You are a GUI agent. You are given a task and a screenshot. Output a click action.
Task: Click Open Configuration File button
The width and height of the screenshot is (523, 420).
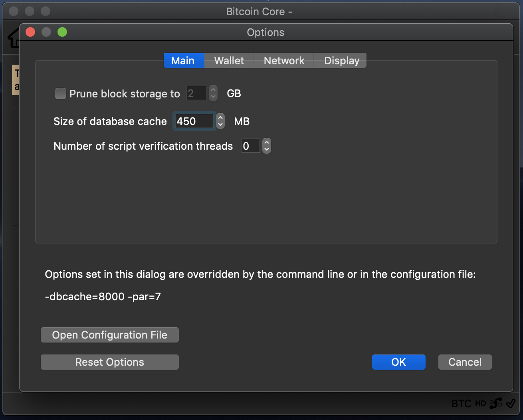pyautogui.click(x=110, y=335)
